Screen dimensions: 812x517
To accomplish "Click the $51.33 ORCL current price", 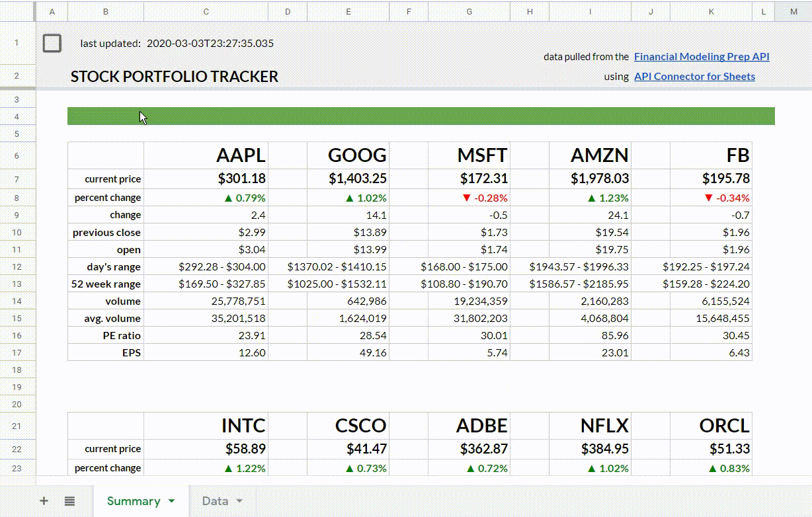I will (711, 449).
